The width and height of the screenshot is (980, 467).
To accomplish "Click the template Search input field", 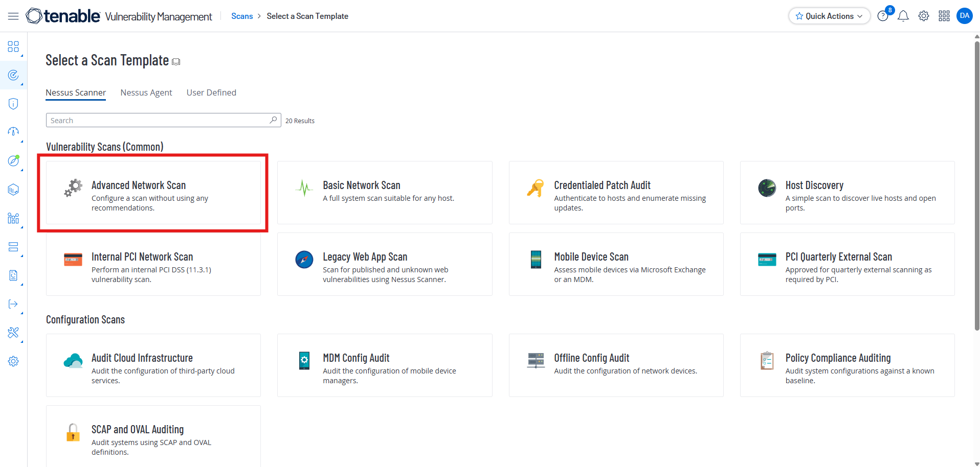I will [158, 121].
